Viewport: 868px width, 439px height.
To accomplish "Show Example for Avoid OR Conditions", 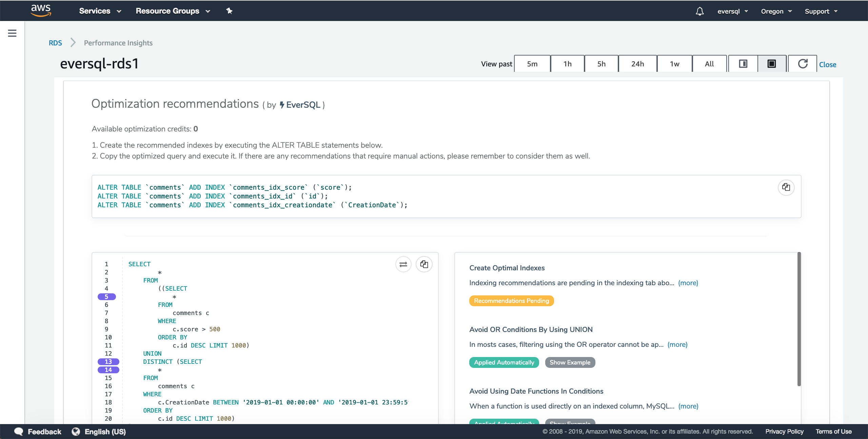I will [x=570, y=362].
